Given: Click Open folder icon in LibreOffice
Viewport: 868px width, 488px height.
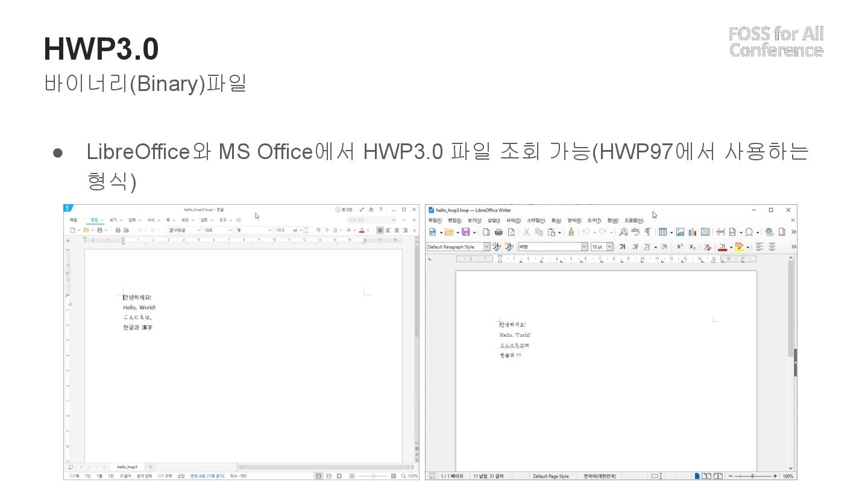Looking at the screenshot, I should point(448,232).
